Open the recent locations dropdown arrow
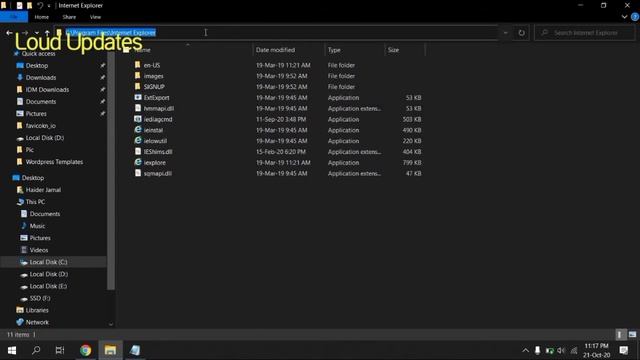640x360 pixels. pos(37,33)
